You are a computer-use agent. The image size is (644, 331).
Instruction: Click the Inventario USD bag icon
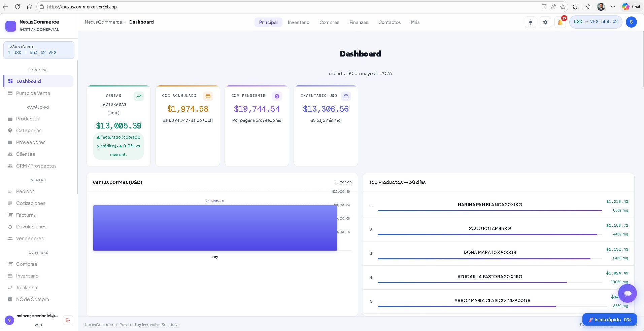pyautogui.click(x=346, y=96)
